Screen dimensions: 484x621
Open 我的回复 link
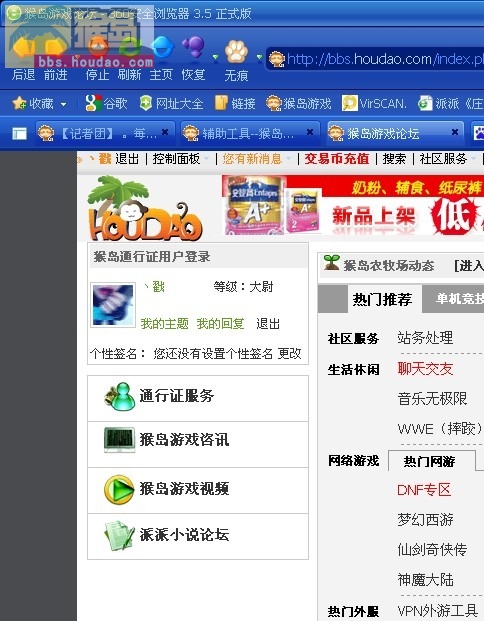(220, 324)
